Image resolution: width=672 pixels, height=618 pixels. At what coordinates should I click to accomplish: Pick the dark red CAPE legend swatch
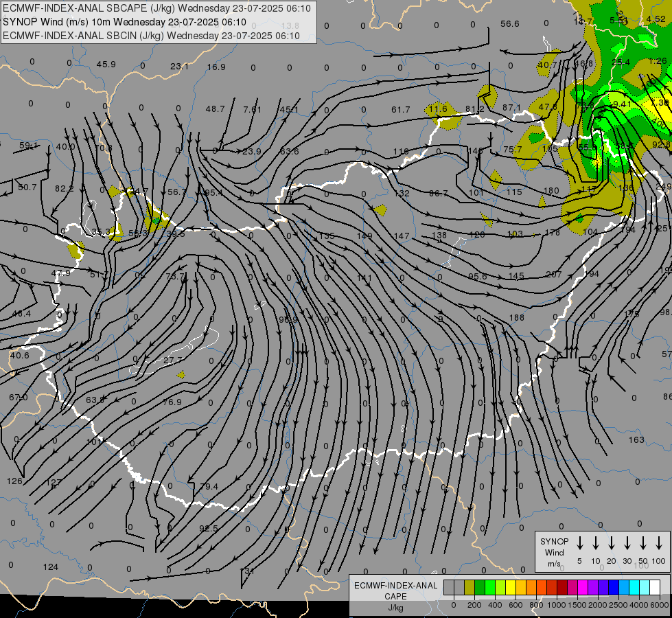tap(562, 587)
